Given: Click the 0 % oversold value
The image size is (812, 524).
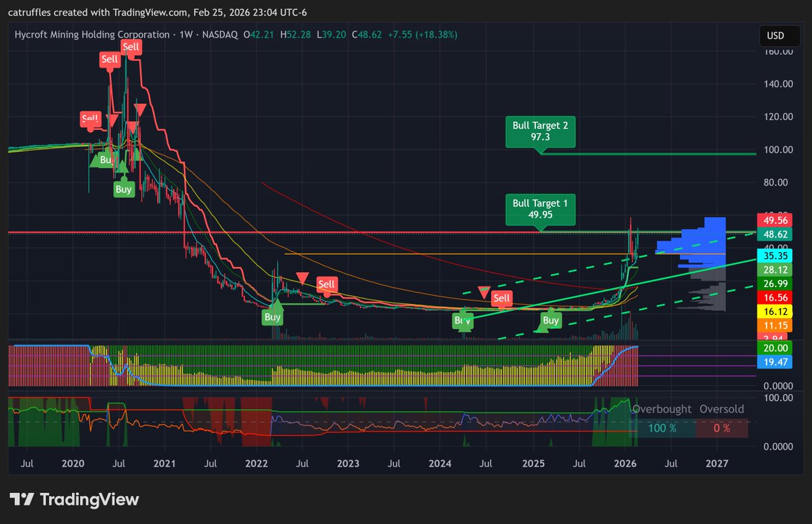Looking at the screenshot, I should tap(721, 428).
